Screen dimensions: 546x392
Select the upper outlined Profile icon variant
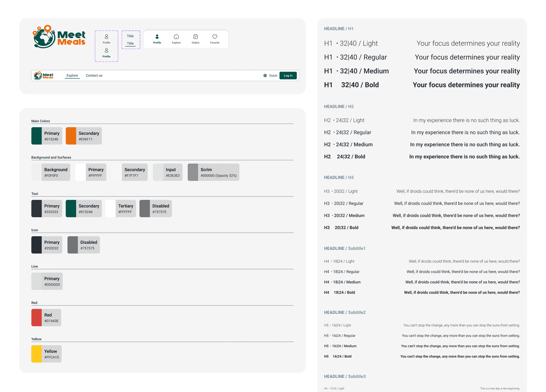click(x=106, y=37)
